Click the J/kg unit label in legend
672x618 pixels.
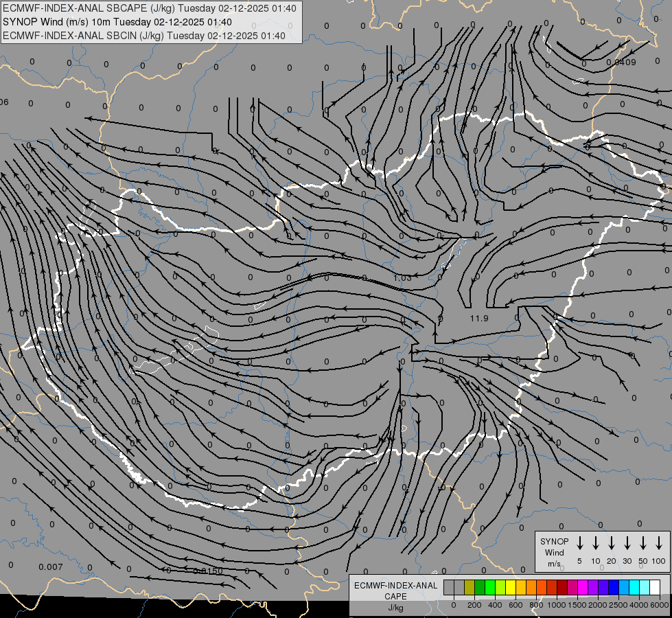click(395, 608)
